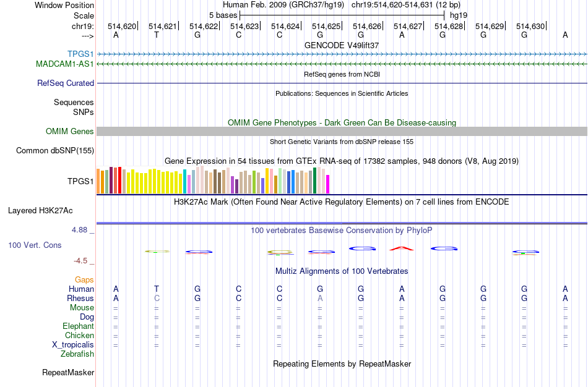Click the 514,630 ruler position
The image size is (588, 387).
tap(530, 26)
